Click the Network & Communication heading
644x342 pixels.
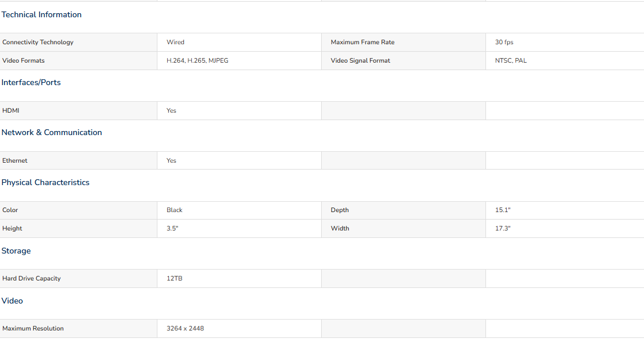tap(52, 132)
